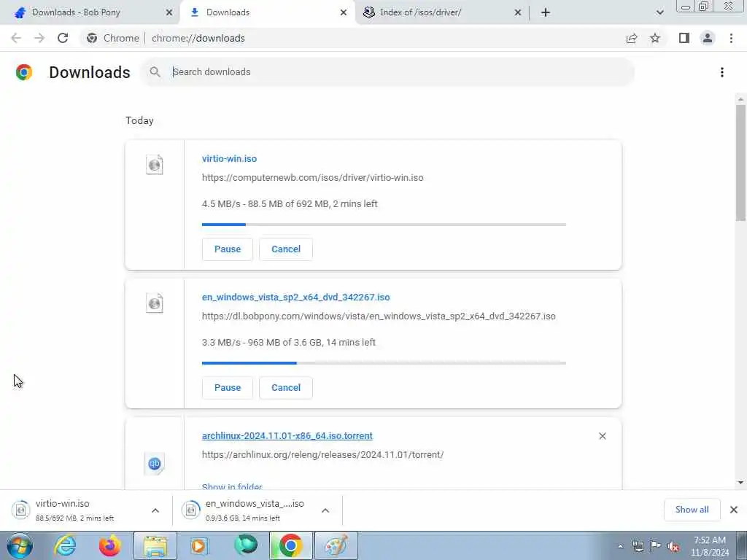Open the Chrome profile avatar
Viewport: 747px width, 560px height.
(x=708, y=38)
